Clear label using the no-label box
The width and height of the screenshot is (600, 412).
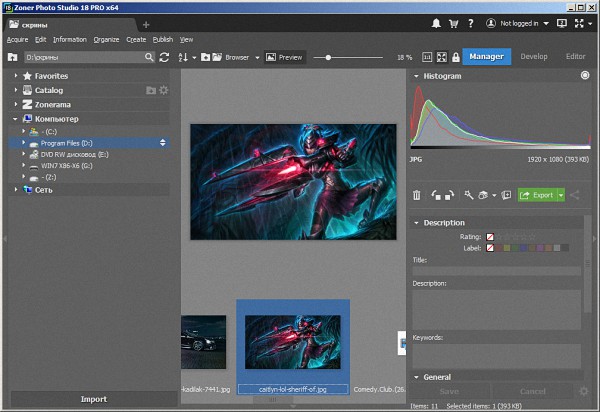pos(490,247)
